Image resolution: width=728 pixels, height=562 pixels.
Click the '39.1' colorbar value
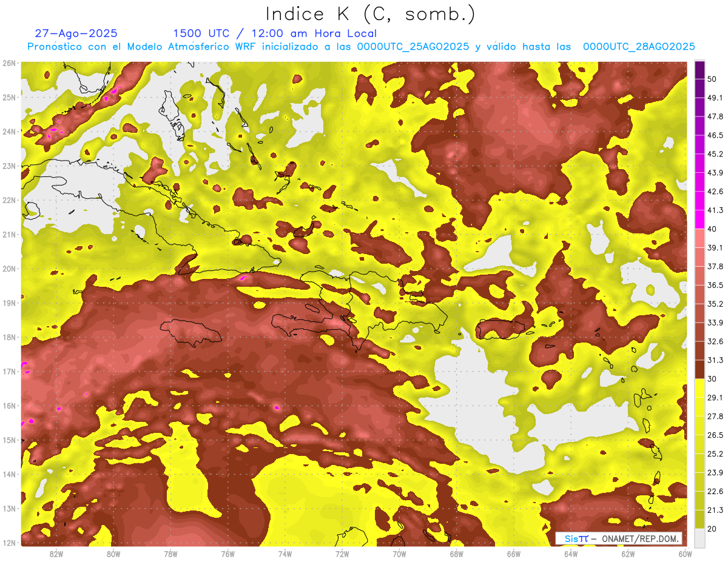[x=715, y=247]
